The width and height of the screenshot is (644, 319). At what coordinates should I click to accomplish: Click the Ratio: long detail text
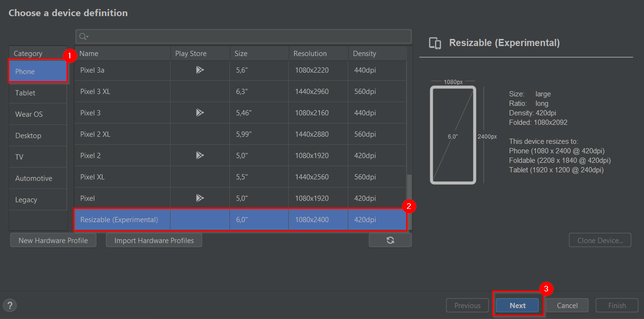tap(529, 103)
